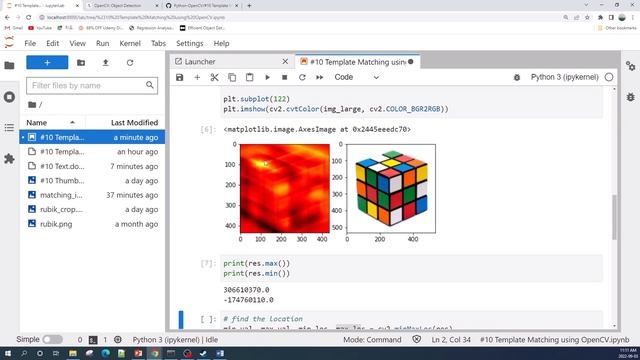Insert a new cell below with the plus icon
The width and height of the screenshot is (640, 360).
(x=197, y=78)
